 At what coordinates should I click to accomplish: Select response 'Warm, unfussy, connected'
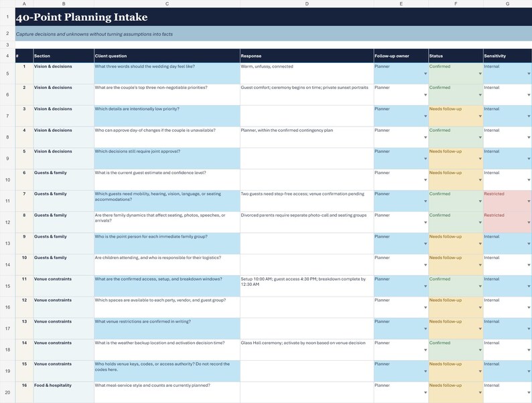click(307, 74)
